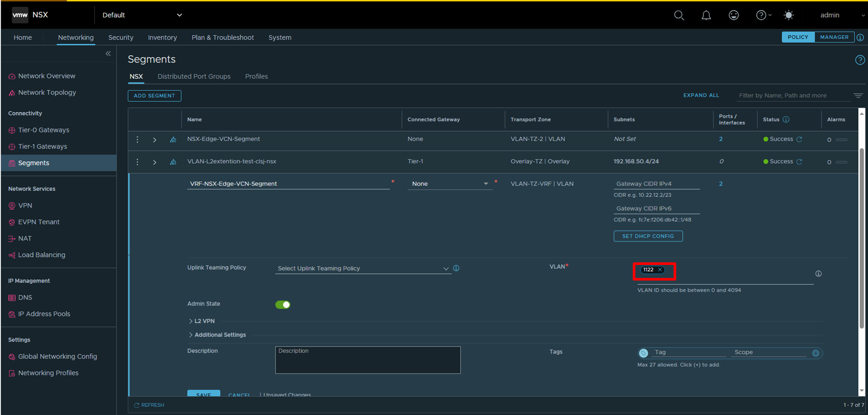Refresh status of NSX-Edge-VCN-Segment

tap(799, 139)
